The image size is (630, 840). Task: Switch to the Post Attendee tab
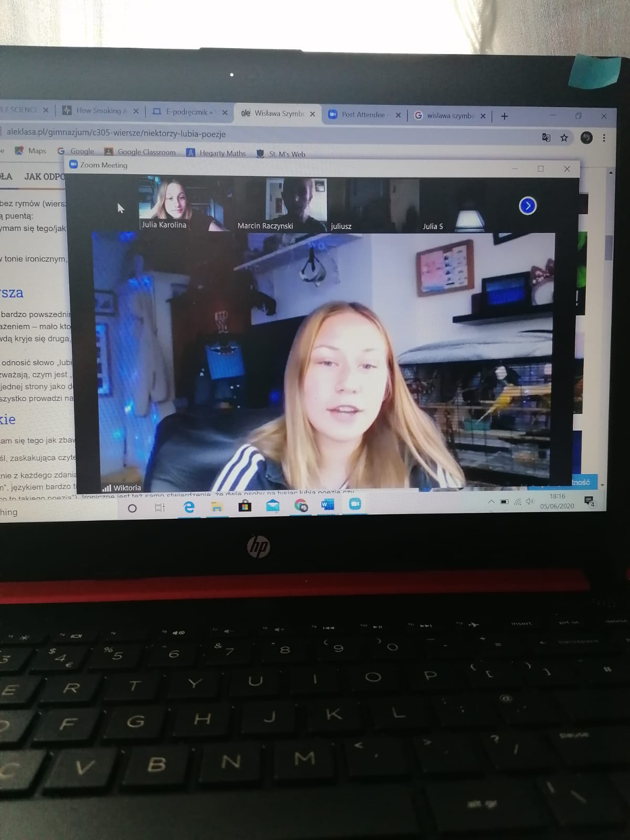pos(362,114)
